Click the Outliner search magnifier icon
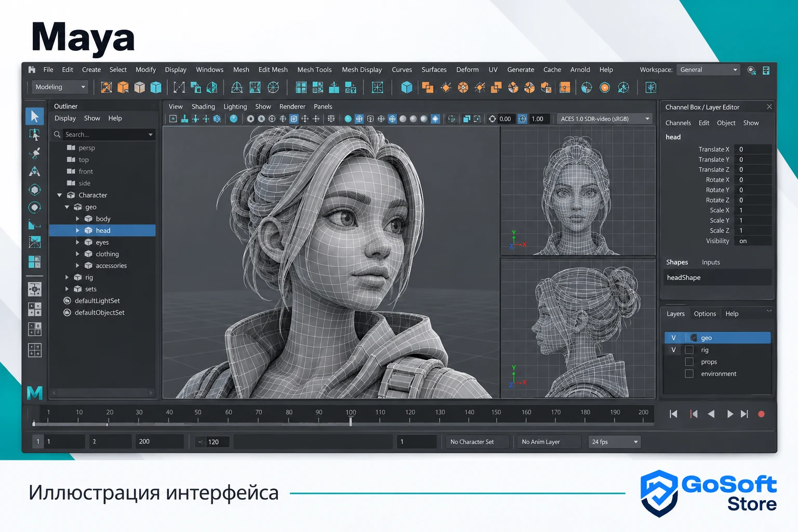 point(58,135)
